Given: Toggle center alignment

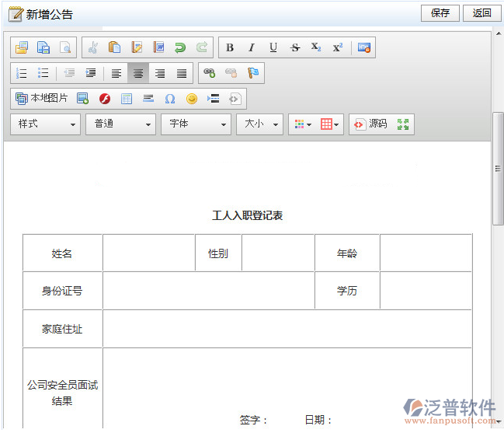Looking at the screenshot, I should click(138, 73).
